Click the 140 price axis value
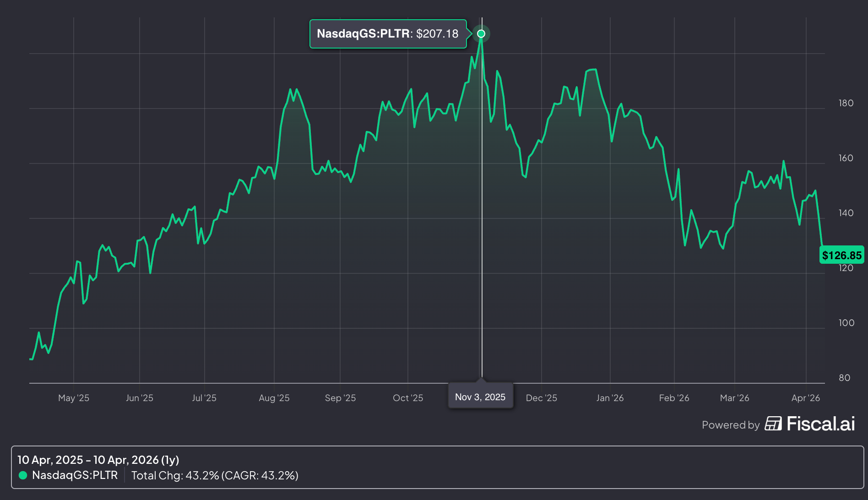The width and height of the screenshot is (868, 500). tap(846, 213)
